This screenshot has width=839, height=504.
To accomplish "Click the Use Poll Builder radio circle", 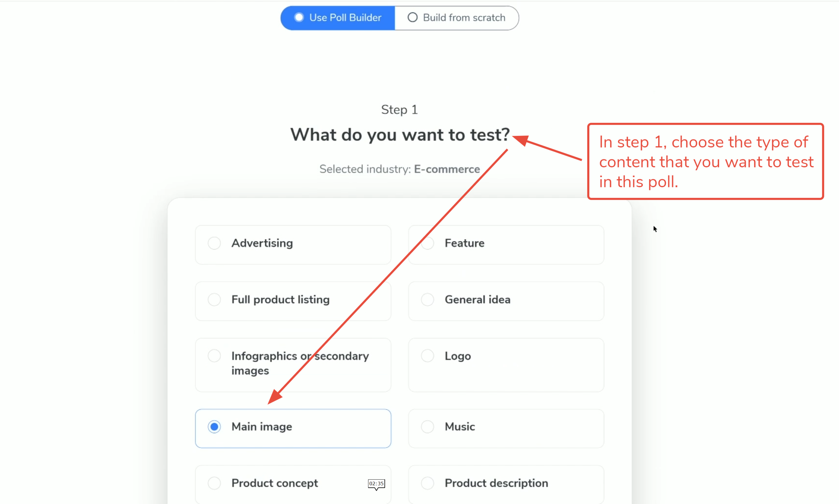I will 299,17.
